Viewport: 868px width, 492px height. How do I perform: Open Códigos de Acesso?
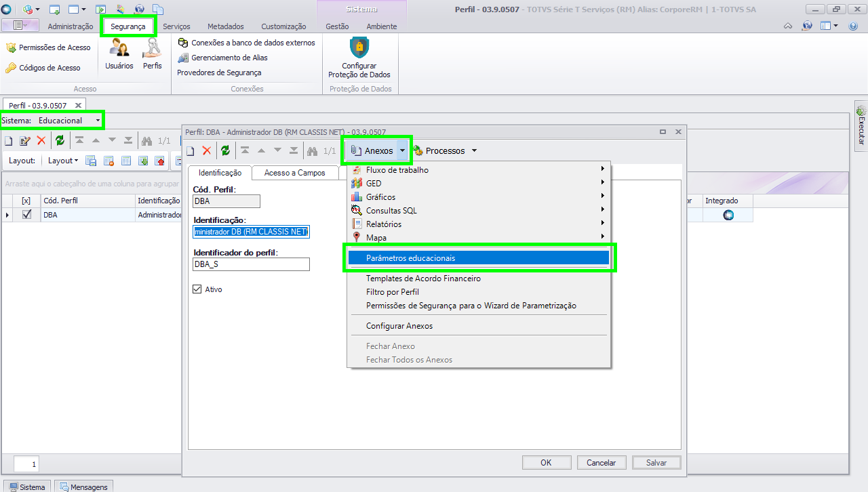[43, 68]
